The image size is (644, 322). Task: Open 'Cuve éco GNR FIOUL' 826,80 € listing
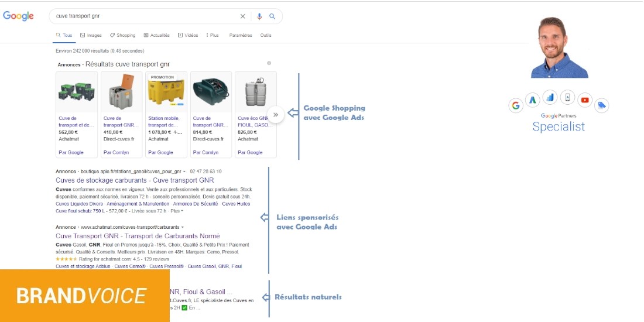click(x=253, y=122)
